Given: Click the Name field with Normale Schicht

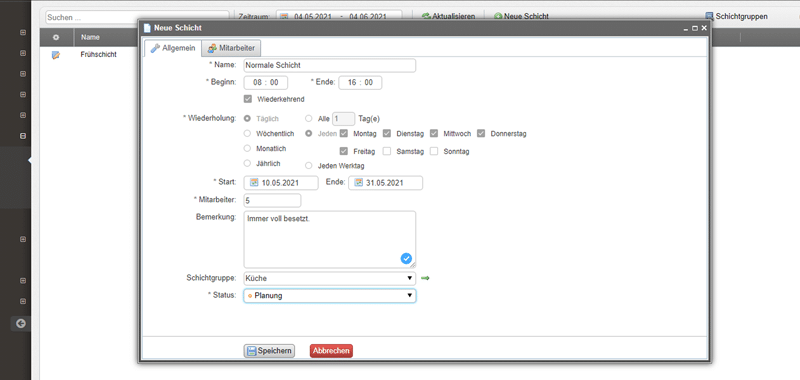Looking at the screenshot, I should tap(330, 65).
